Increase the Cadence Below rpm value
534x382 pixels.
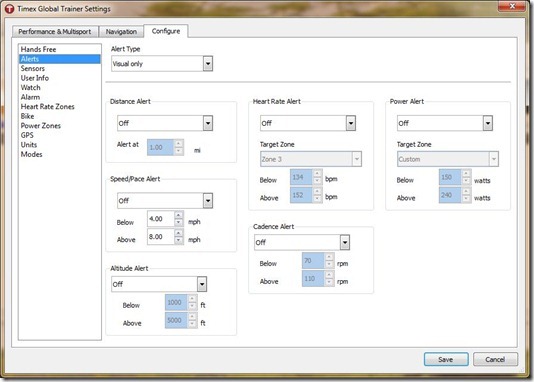pos(329,257)
